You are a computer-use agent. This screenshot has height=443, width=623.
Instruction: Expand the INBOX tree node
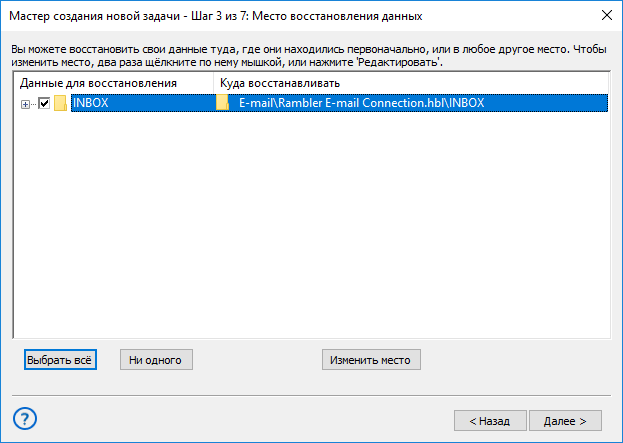click(25, 104)
